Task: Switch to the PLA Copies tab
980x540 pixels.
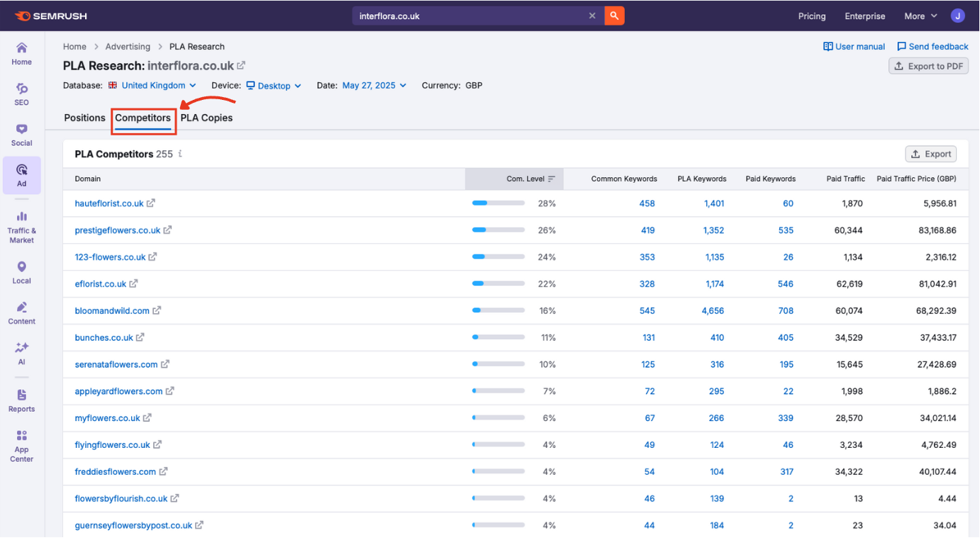Action: 206,118
